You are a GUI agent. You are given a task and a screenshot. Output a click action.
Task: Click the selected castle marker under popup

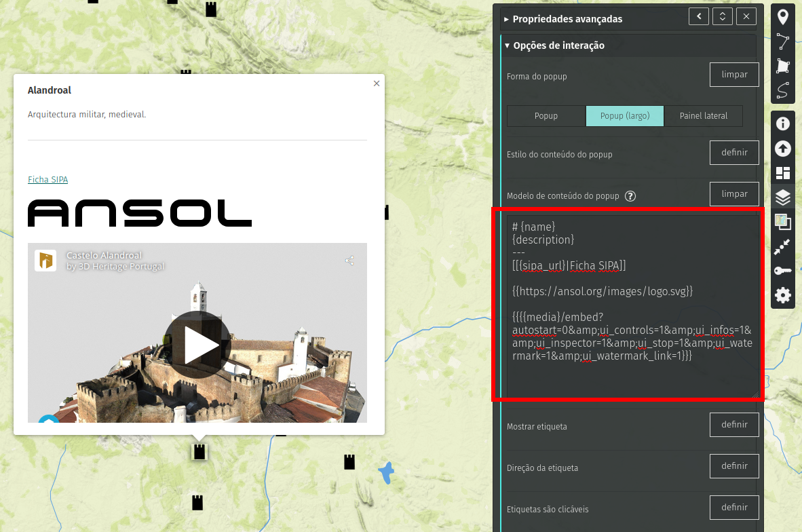tap(199, 452)
